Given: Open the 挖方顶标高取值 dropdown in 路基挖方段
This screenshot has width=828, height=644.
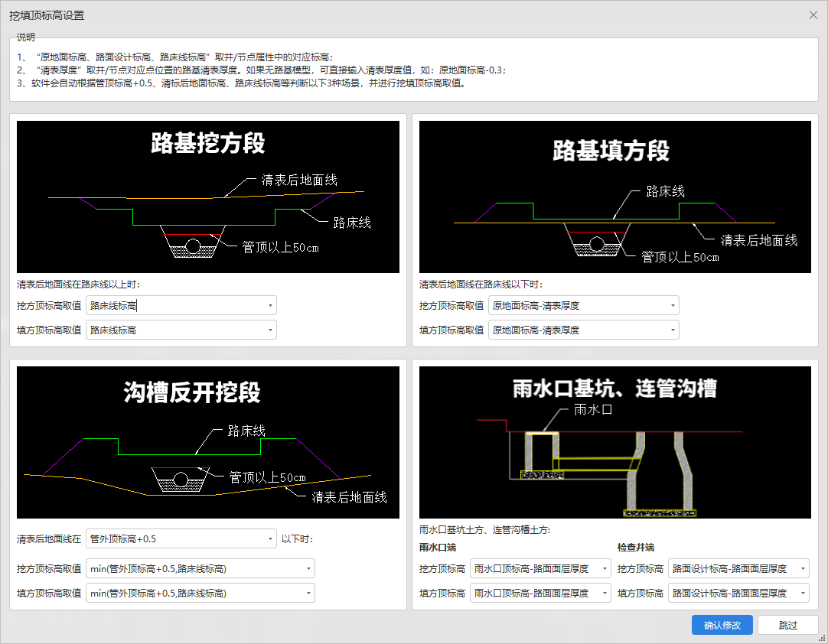Looking at the screenshot, I should point(270,304).
